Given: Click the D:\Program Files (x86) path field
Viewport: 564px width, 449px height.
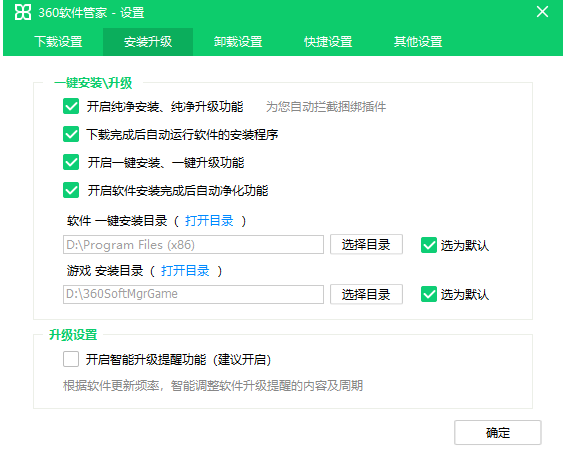Looking at the screenshot, I should [194, 245].
